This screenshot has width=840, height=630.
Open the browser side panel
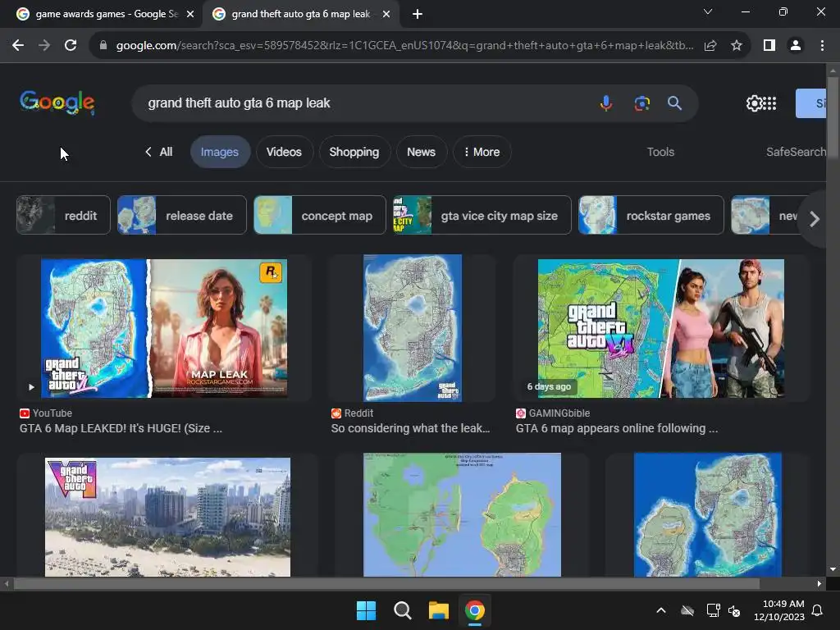769,46
